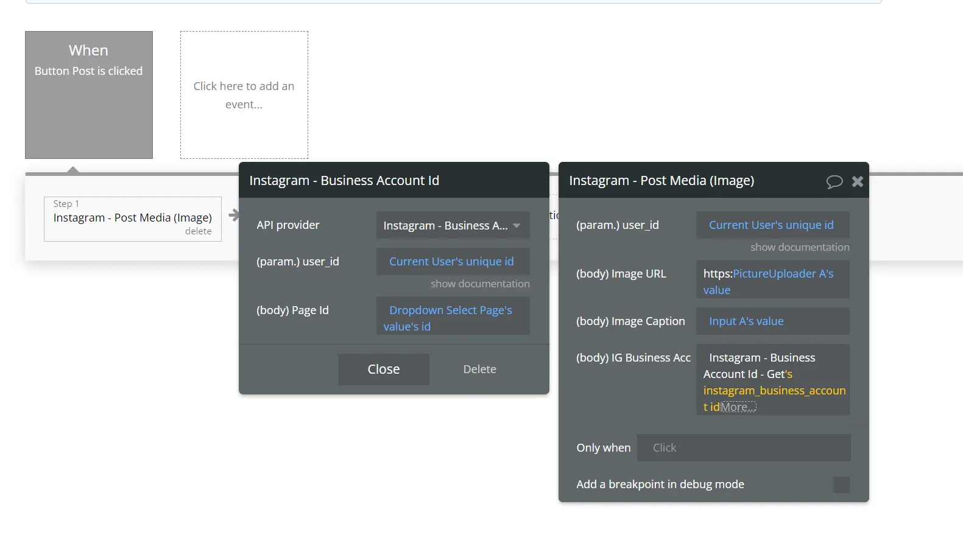This screenshot has width=963, height=560.
Task: Click the 'Instagram - Business Account Id' panel title
Action: point(344,181)
